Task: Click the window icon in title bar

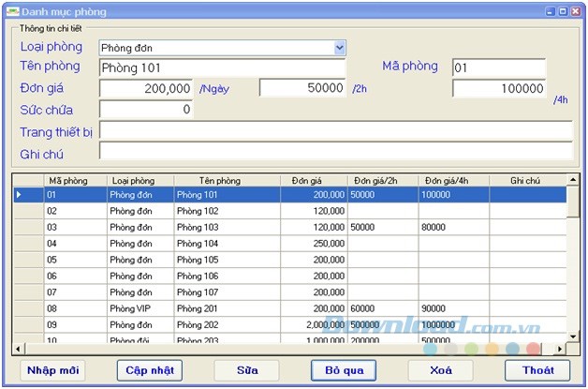Action: 12,11
